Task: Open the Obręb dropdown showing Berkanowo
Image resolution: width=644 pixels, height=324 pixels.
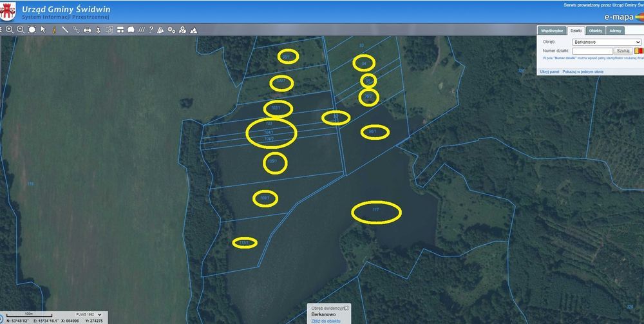Action: pos(607,42)
